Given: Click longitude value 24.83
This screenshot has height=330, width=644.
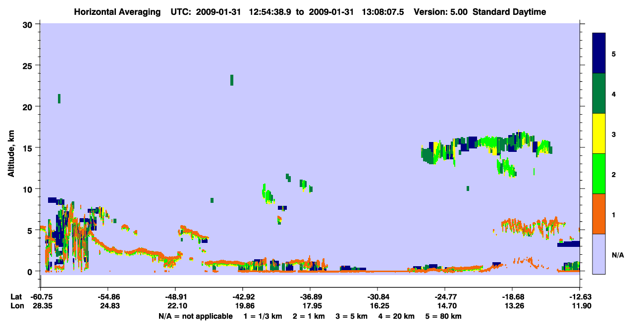Looking at the screenshot, I should pos(109,306).
